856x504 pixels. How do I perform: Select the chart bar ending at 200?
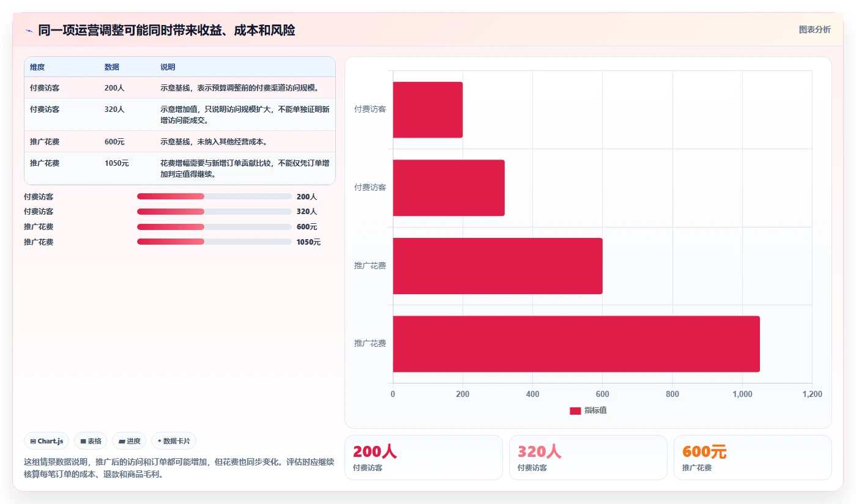tap(428, 109)
